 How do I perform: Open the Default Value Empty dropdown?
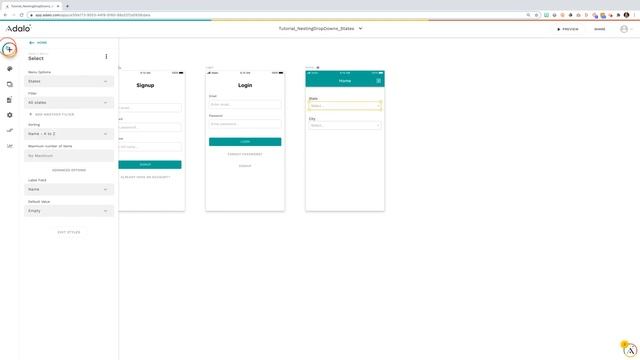69,211
